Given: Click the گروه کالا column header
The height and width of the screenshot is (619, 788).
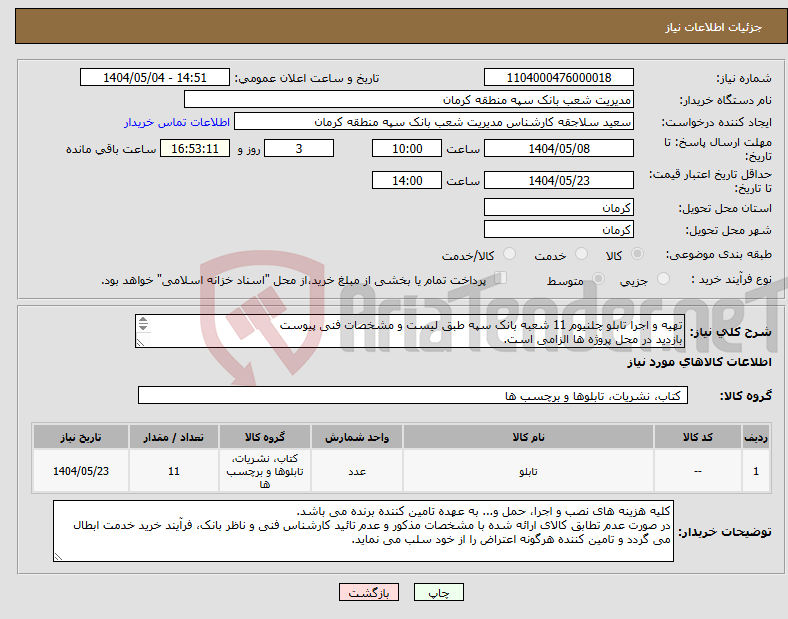Looking at the screenshot, I should pyautogui.click(x=265, y=437).
